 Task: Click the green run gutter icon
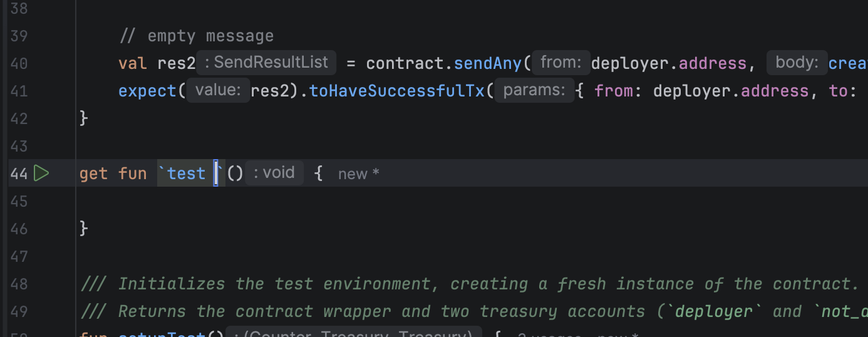click(41, 174)
